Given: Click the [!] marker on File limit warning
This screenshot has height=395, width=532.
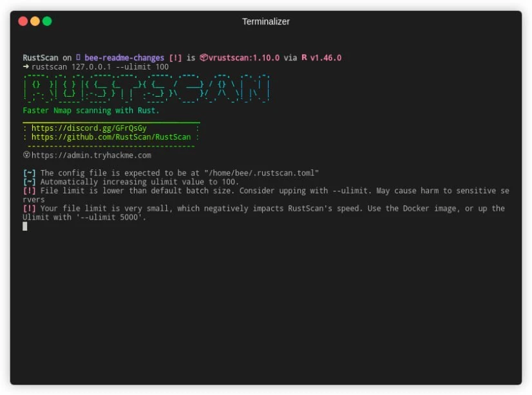Looking at the screenshot, I should click(x=29, y=191).
